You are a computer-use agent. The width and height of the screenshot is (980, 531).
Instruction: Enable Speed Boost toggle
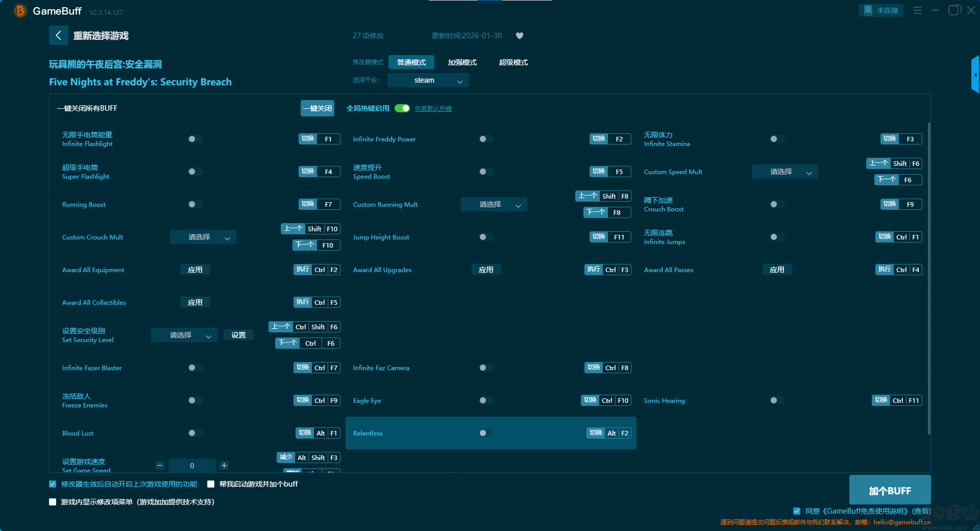click(486, 172)
